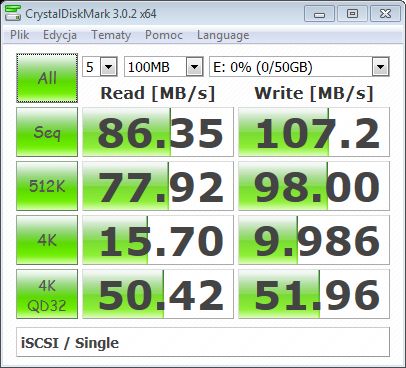Click the 4K QD32 read result 50.42
Screen dimensions: 406x368
158,294
